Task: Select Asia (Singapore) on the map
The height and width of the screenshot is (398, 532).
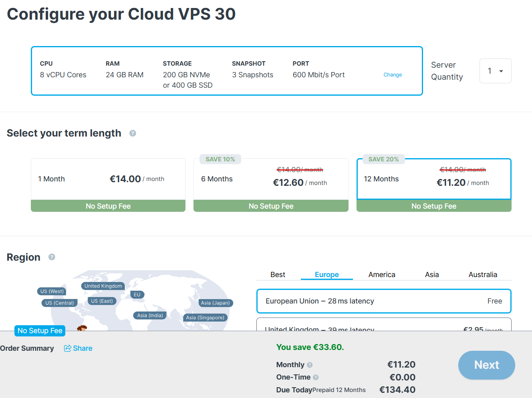Action: pyautogui.click(x=205, y=318)
